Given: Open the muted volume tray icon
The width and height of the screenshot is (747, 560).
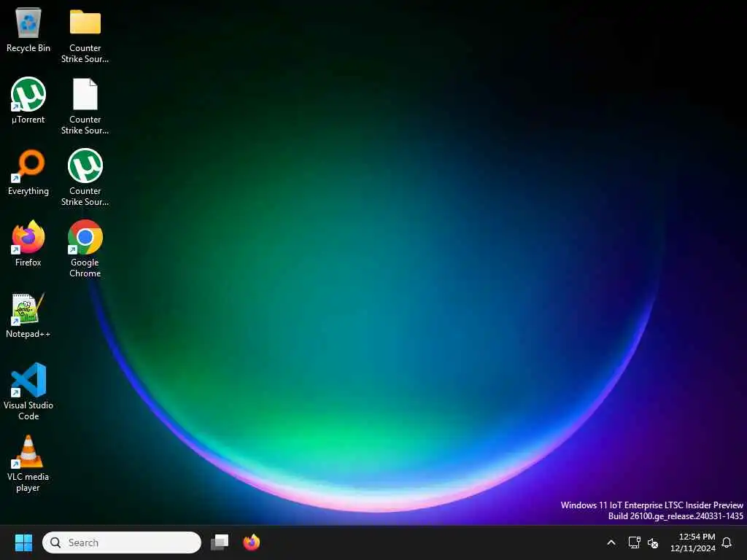Looking at the screenshot, I should pyautogui.click(x=653, y=542).
